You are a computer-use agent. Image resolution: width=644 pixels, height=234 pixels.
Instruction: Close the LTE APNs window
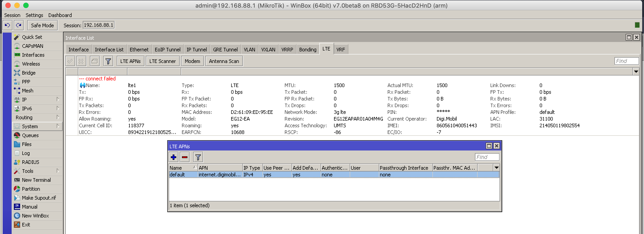coord(496,146)
